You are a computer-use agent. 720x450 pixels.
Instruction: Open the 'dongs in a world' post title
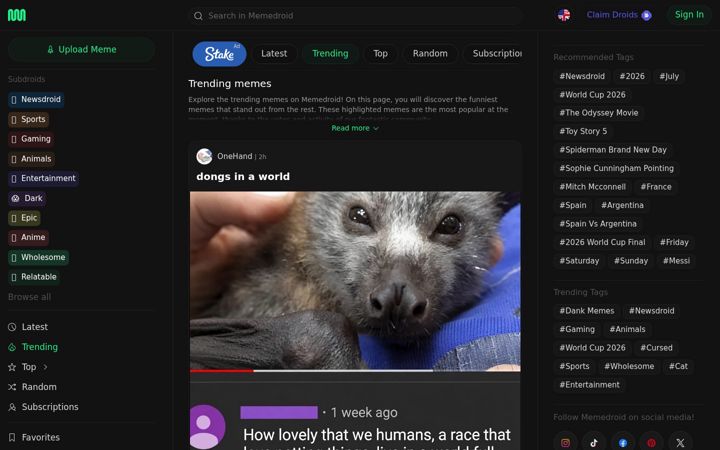tap(243, 177)
